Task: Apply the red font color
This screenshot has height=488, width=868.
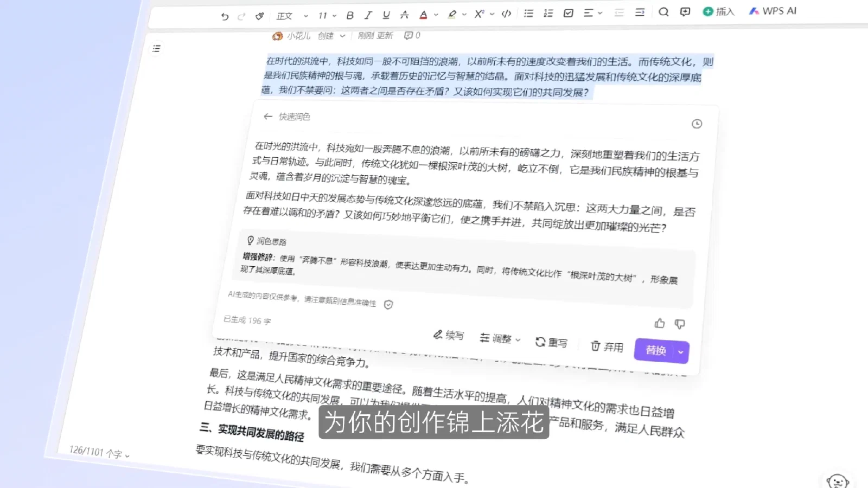Action: (423, 15)
